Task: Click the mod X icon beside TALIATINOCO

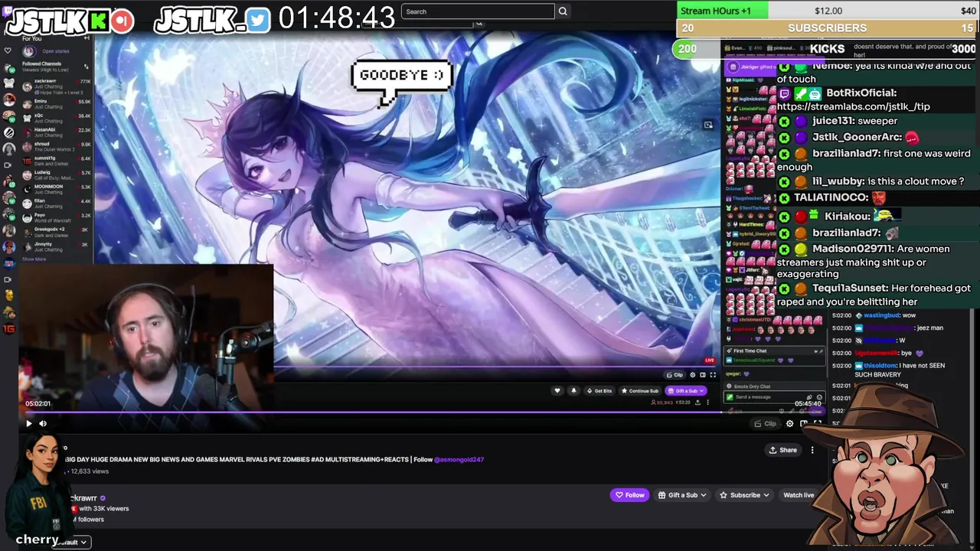Action: tap(784, 197)
